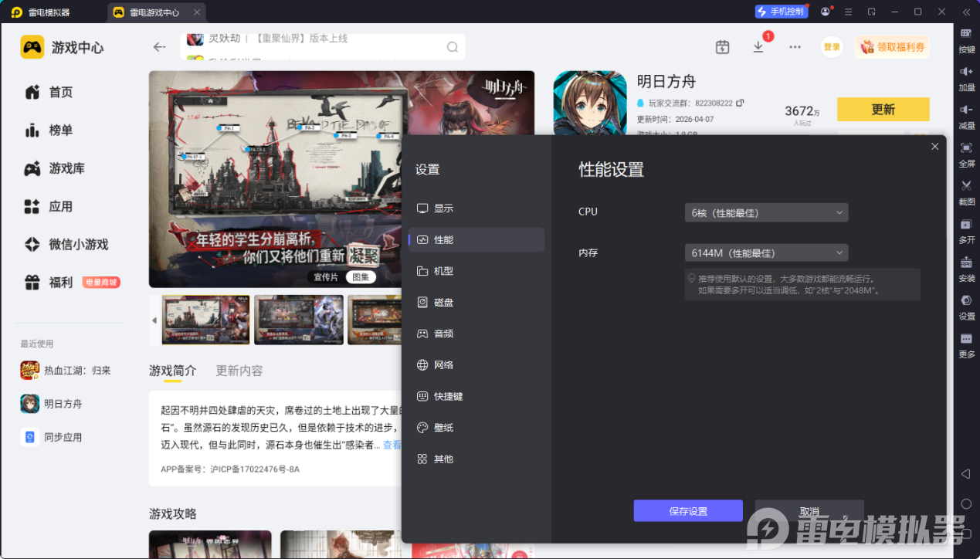Viewport: 980px width, 559px height.
Task: Collapse the right sidebar with double chevron
Action: [x=965, y=12]
